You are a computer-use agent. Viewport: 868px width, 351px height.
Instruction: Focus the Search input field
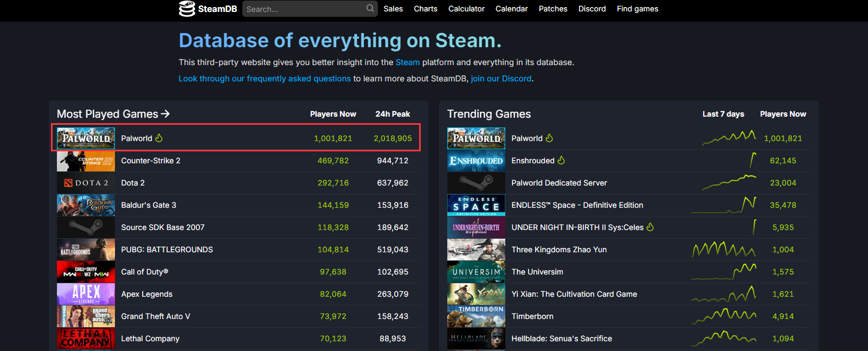coord(310,9)
